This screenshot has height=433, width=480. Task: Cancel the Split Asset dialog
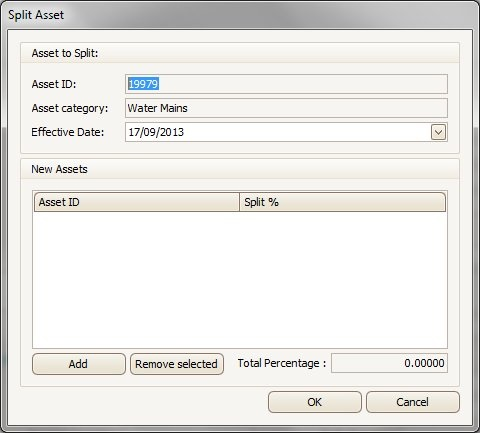point(413,402)
